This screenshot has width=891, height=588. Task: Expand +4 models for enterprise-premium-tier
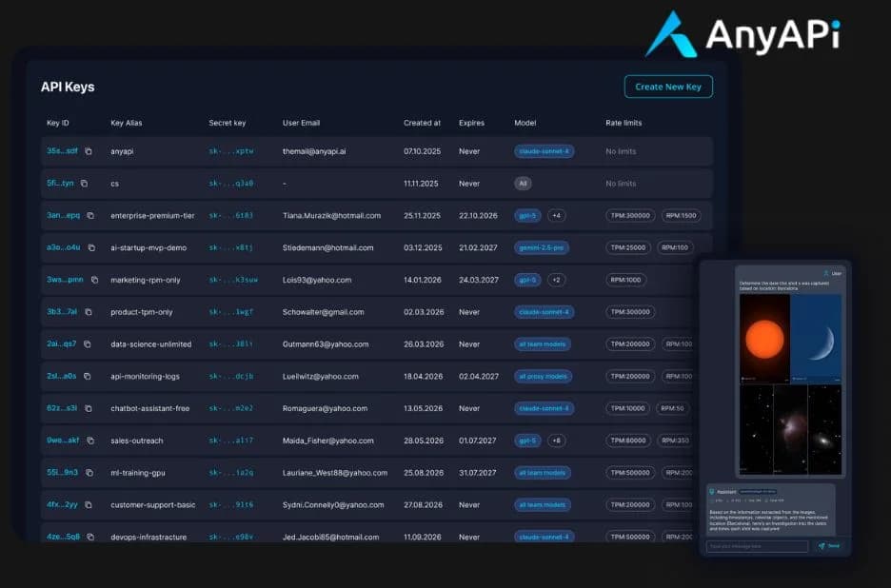click(x=556, y=215)
